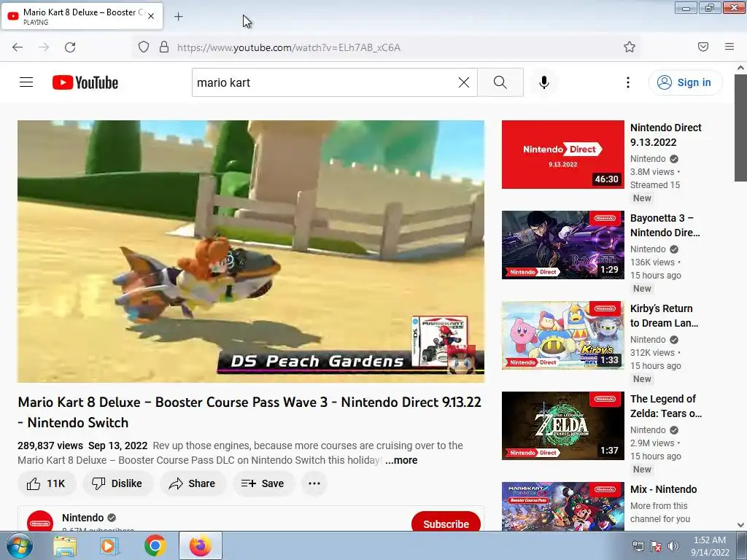Click The Legend of Zelda video title

coord(666,406)
